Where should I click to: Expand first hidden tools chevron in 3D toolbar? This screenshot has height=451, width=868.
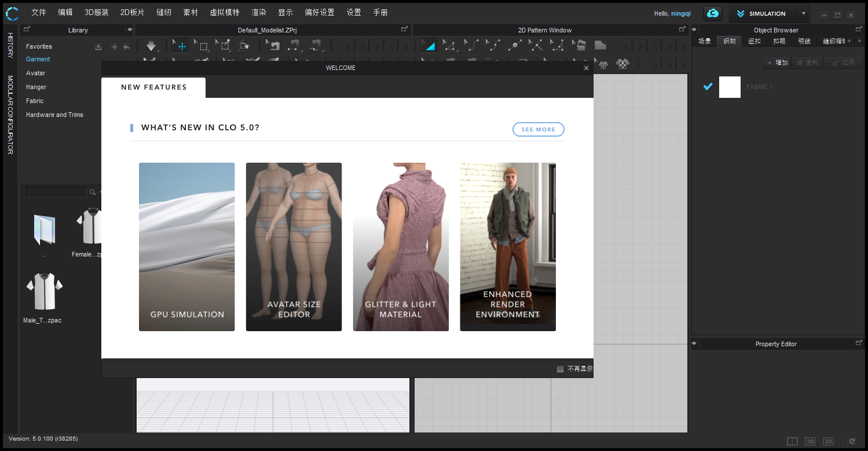(x=348, y=47)
